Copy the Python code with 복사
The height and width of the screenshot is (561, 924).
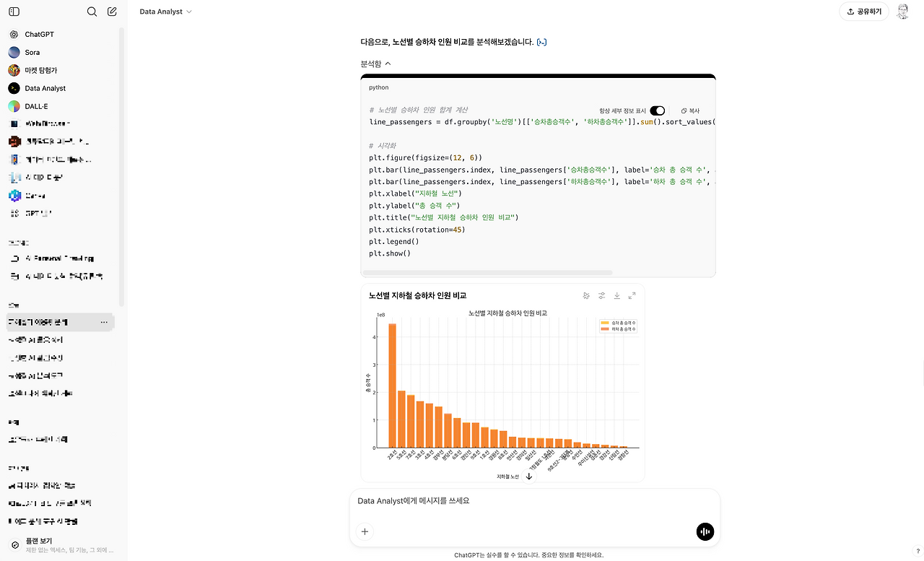(689, 110)
